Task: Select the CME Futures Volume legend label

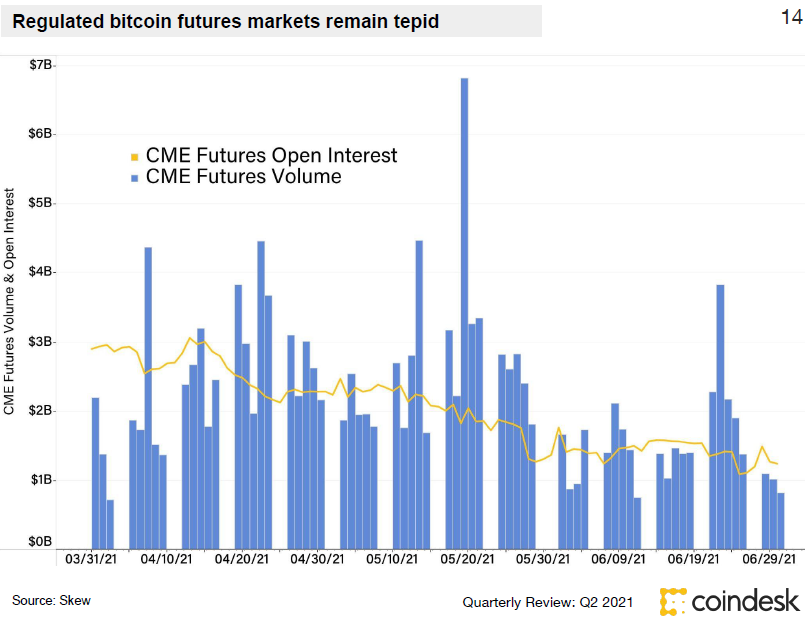Action: 243,177
